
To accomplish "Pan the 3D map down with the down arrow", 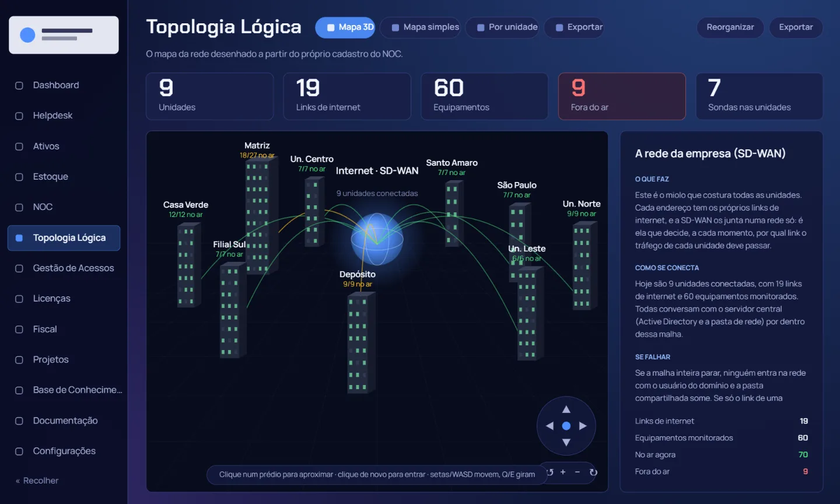I will pyautogui.click(x=566, y=443).
